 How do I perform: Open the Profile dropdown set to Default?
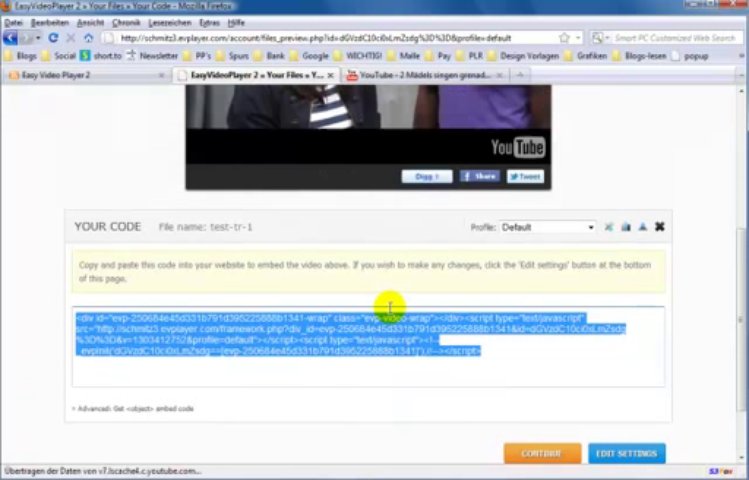click(x=547, y=227)
